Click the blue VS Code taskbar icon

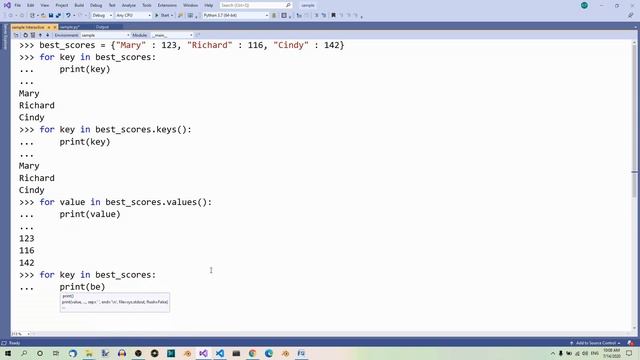click(220, 353)
